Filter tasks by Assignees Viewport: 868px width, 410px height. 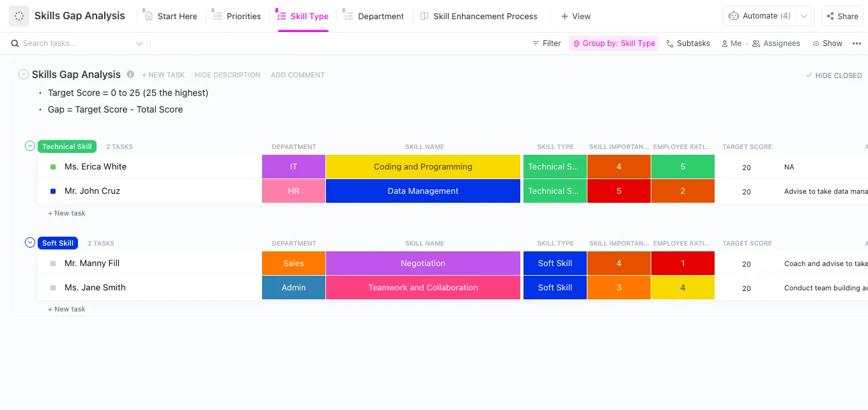pos(776,43)
